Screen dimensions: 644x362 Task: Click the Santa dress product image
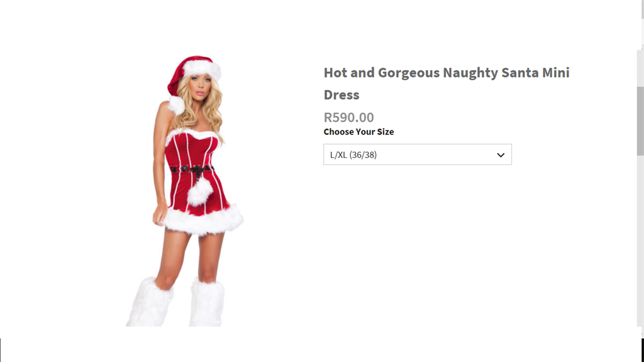(185, 191)
